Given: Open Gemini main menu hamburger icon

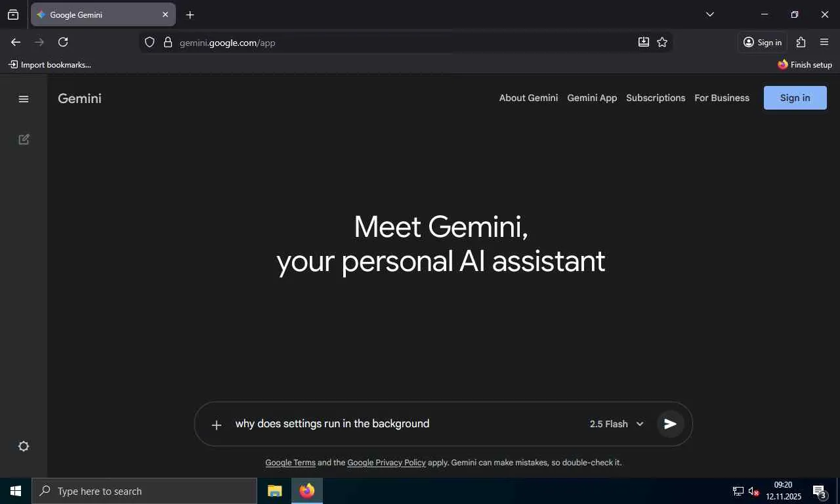Looking at the screenshot, I should (x=24, y=99).
